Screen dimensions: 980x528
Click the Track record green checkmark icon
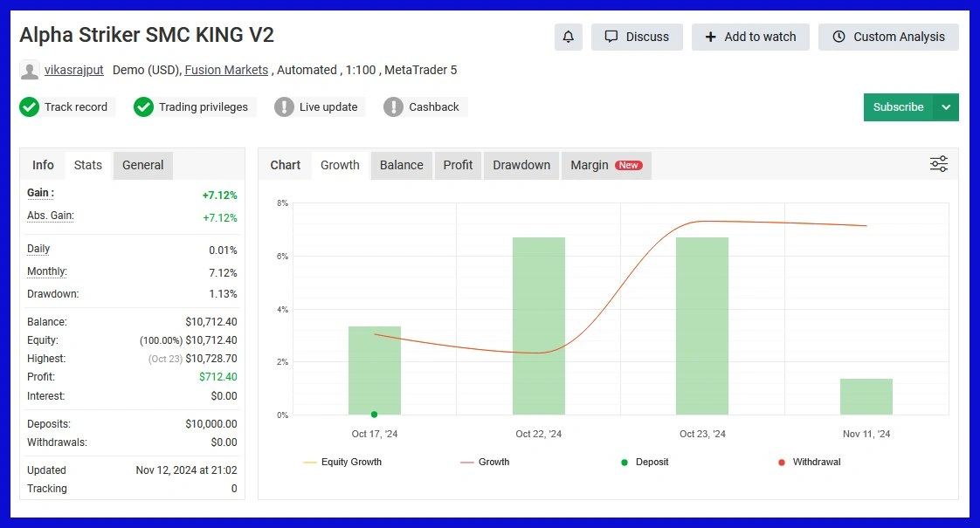30,107
